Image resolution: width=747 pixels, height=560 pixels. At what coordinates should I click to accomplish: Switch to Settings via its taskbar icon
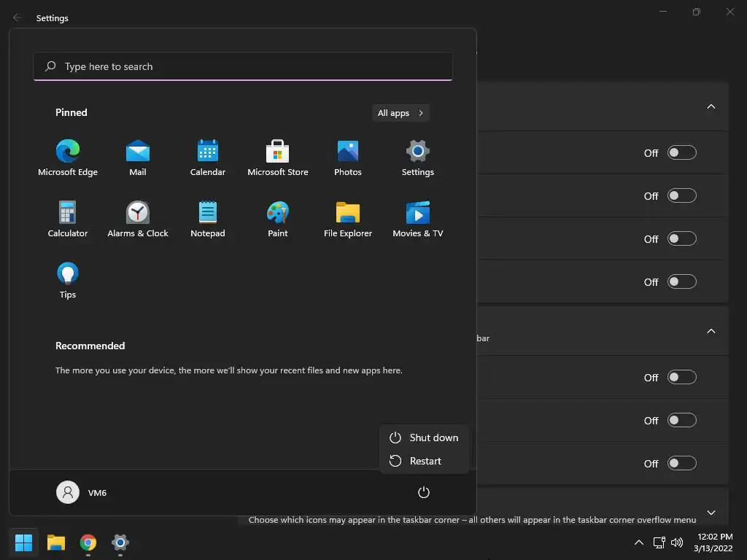coord(120,542)
